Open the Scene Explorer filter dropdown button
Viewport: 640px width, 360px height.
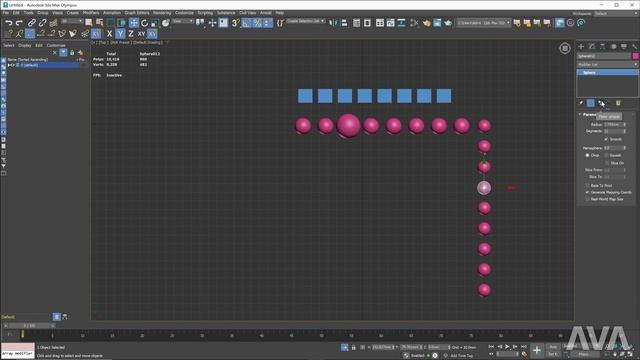(x=63, y=52)
